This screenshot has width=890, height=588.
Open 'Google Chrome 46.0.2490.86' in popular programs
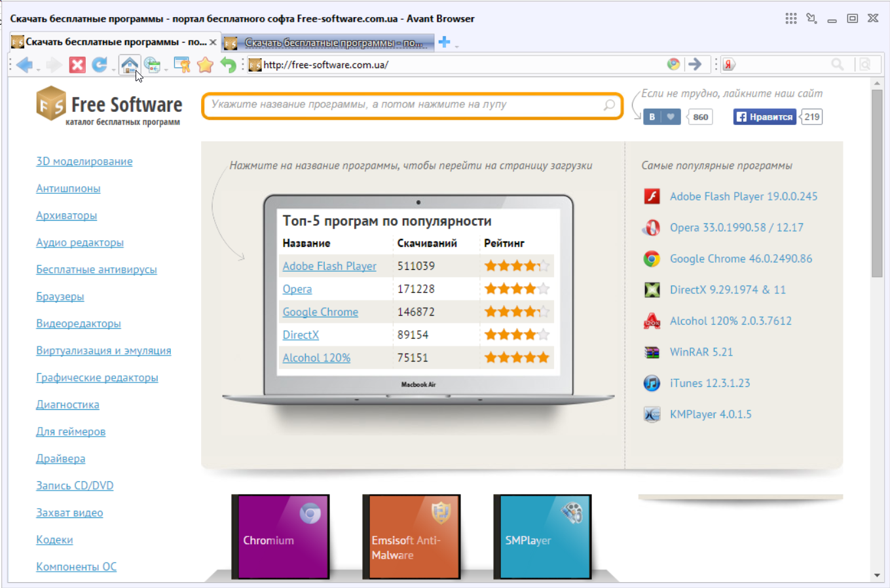[x=741, y=259]
